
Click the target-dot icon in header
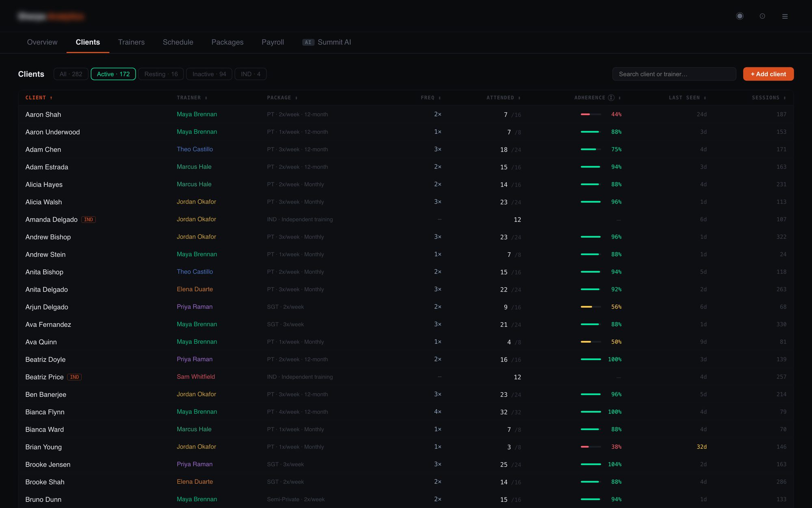click(762, 16)
